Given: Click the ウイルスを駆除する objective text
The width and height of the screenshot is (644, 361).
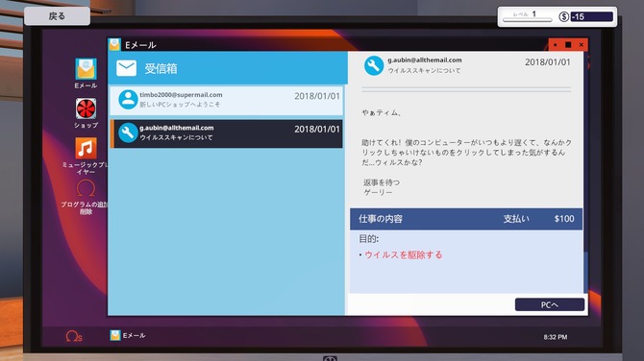Looking at the screenshot, I should 404,254.
